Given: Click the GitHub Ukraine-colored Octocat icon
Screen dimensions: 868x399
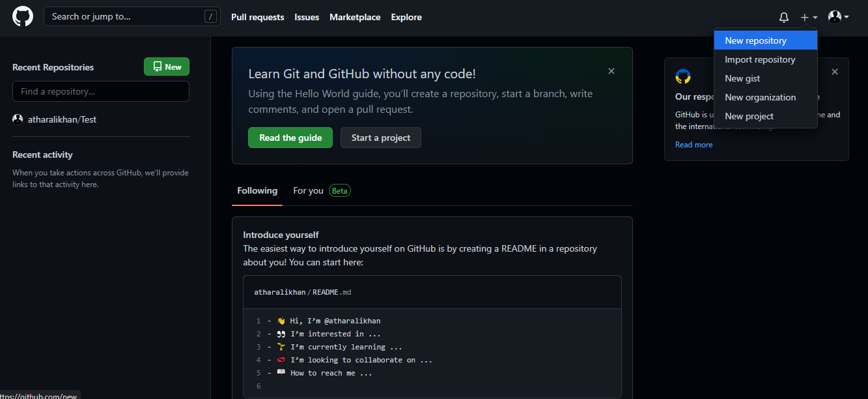Looking at the screenshot, I should pos(683,76).
